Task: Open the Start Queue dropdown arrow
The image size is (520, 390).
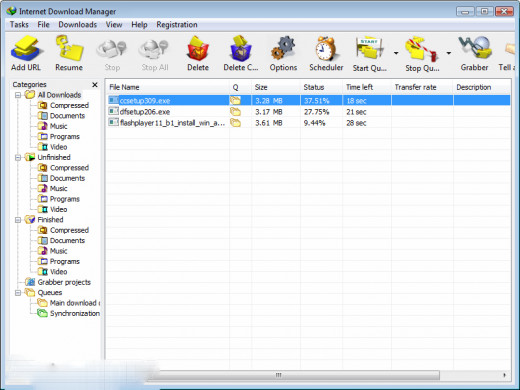Action: (x=396, y=53)
